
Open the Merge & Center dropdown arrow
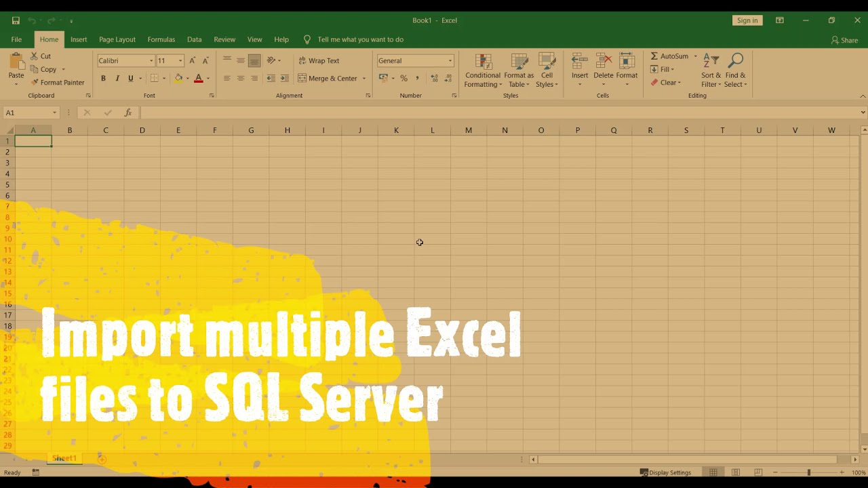(364, 79)
